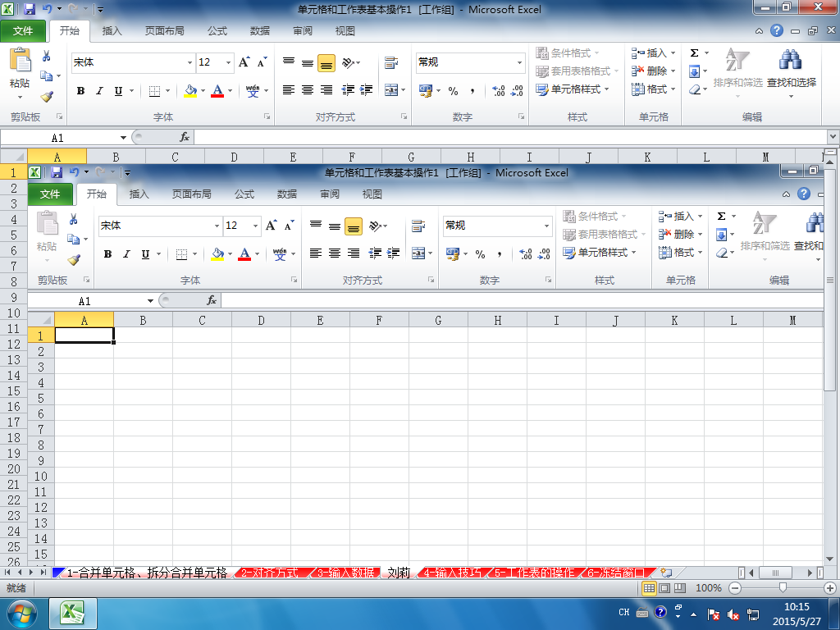Viewport: 840px width, 630px height.
Task: Click Increase Decimal in the top ribbon
Action: (x=498, y=90)
